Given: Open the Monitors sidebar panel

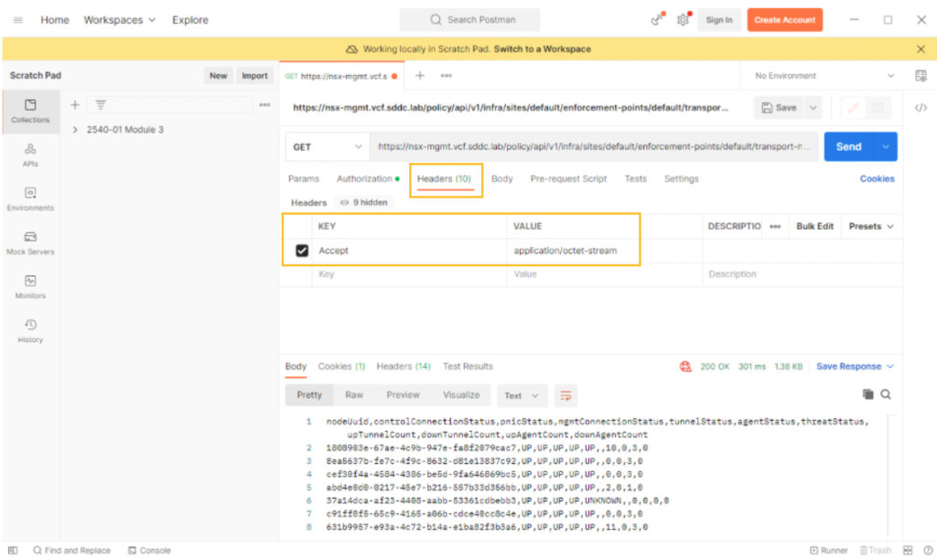Looking at the screenshot, I should tap(30, 287).
